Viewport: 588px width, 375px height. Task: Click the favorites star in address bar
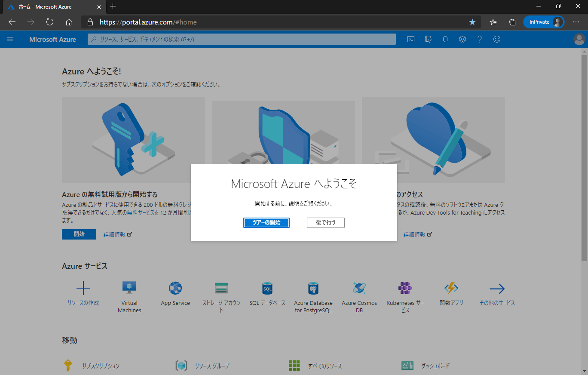pos(472,22)
